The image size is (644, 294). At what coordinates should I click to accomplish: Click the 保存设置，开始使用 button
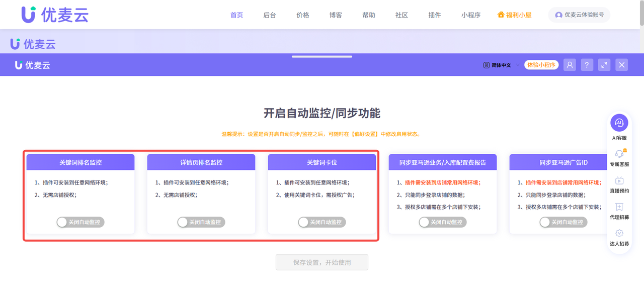[321, 262]
